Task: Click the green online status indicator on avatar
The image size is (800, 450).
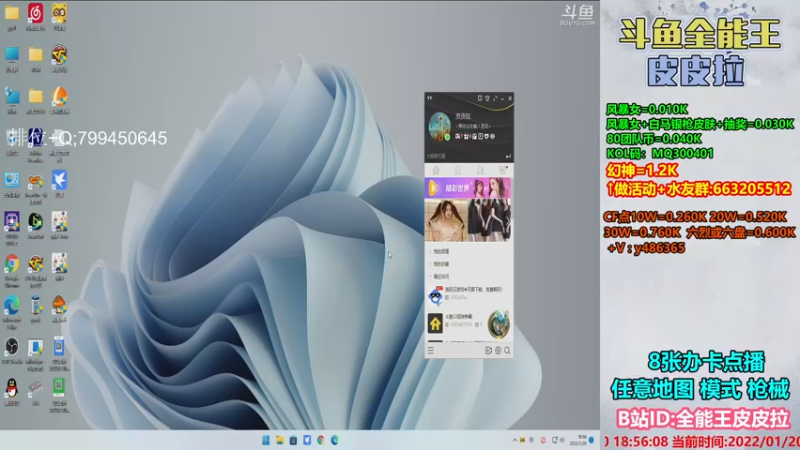Action: coord(447,137)
